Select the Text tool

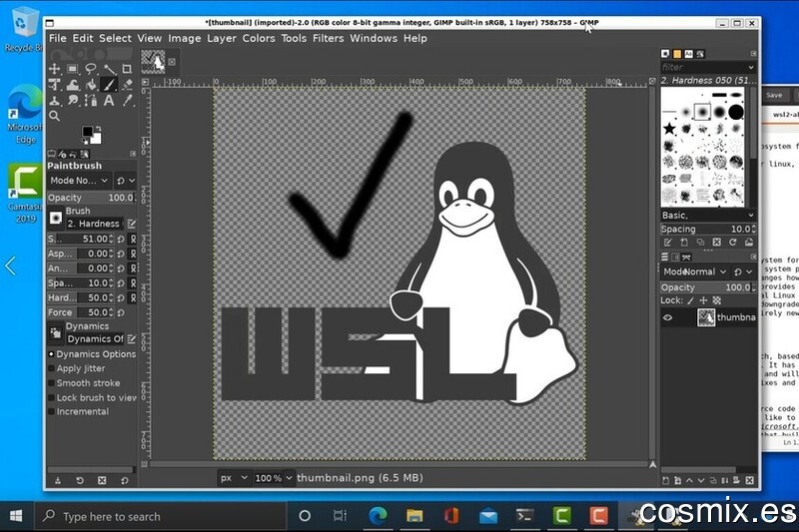pos(109,100)
